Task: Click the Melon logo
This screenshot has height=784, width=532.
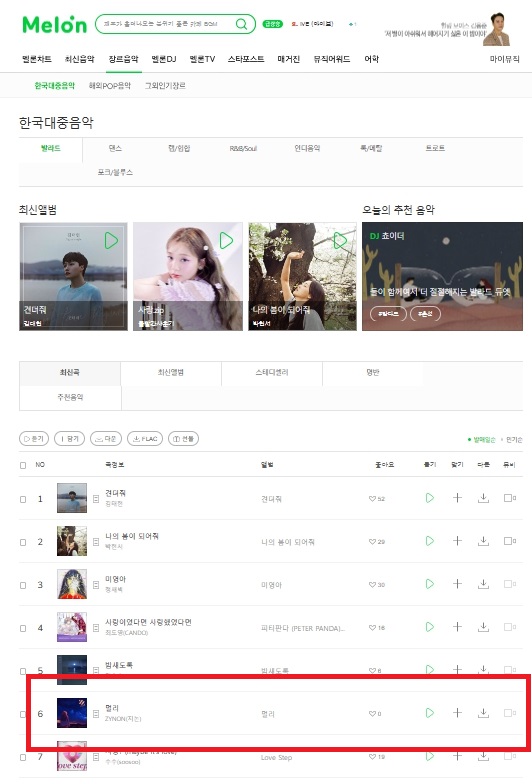Action: point(54,24)
